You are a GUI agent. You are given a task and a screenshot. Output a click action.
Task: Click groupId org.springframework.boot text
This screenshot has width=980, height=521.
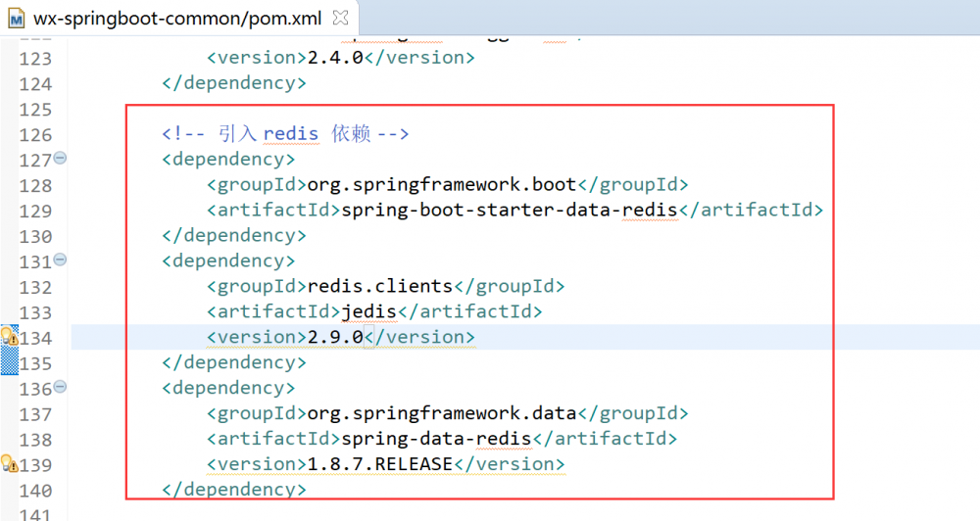point(441,185)
